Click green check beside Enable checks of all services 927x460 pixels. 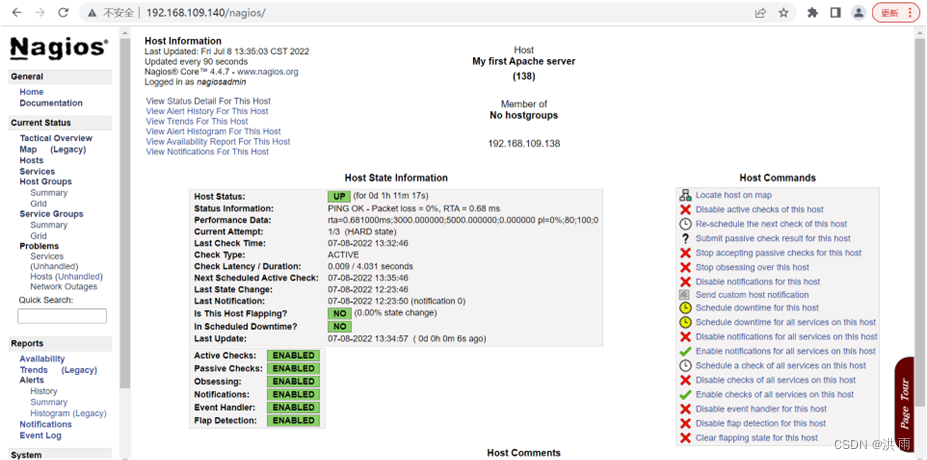coord(685,394)
